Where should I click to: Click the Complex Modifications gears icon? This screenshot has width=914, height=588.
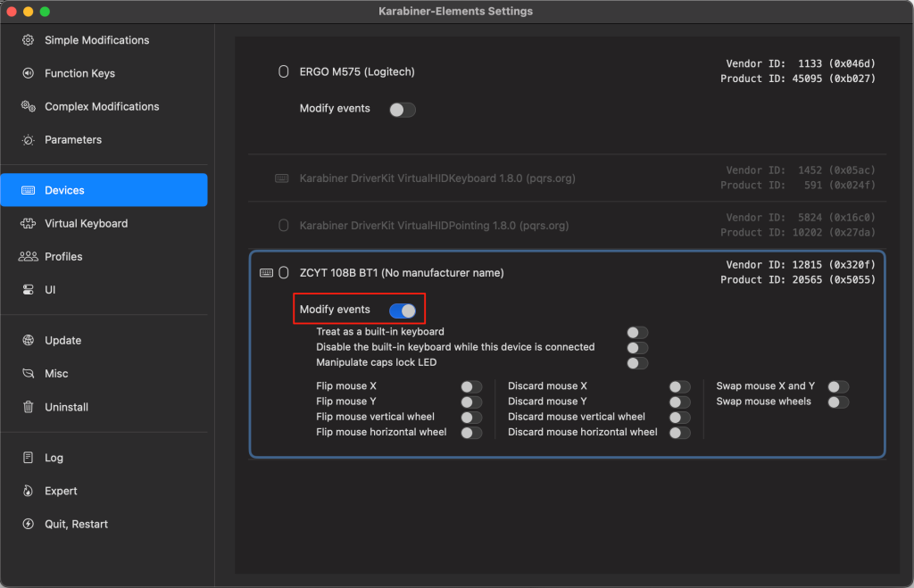[28, 107]
